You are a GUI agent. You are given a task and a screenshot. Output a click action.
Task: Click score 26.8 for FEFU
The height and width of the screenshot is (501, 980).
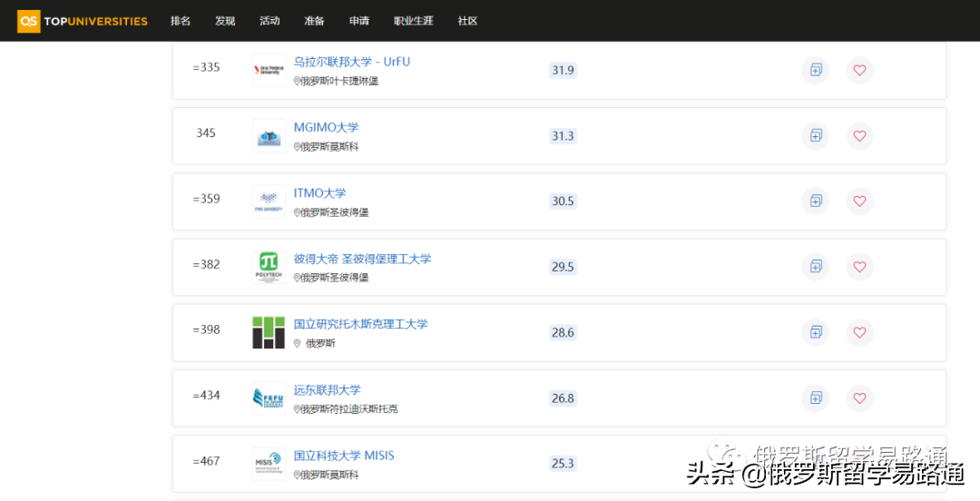click(x=563, y=398)
